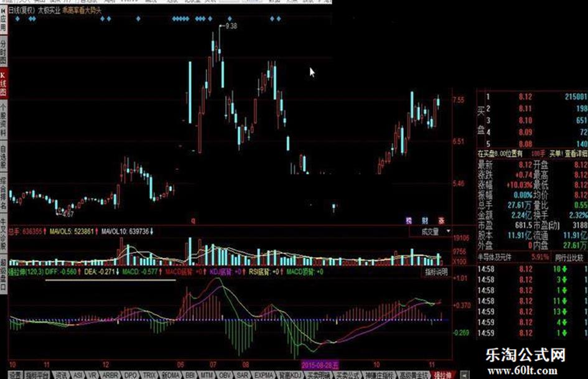Viewport: 588px width, 379px height.
Task: Click the 总手 27.61万 value
Action: pyautogui.click(x=520, y=205)
